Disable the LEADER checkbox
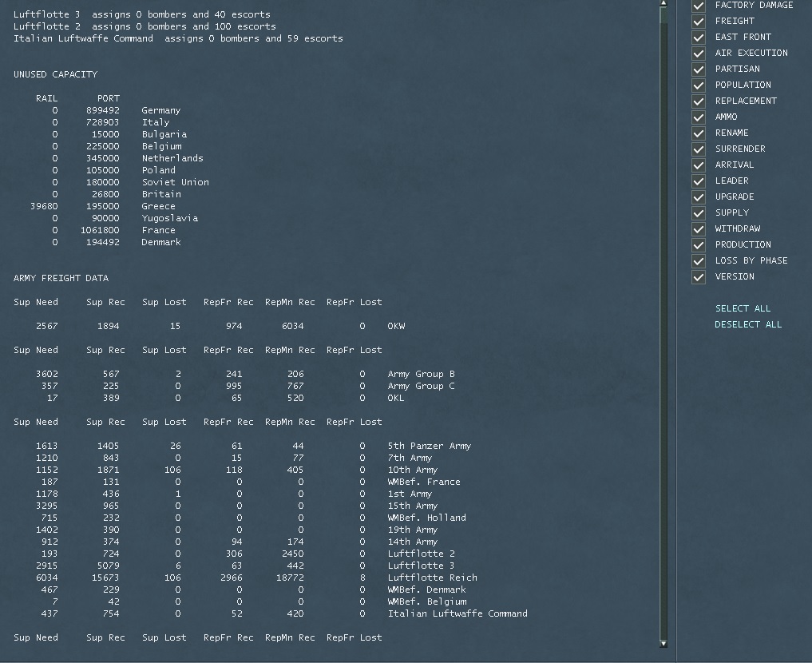Viewport: 812px width, 663px height. click(699, 181)
